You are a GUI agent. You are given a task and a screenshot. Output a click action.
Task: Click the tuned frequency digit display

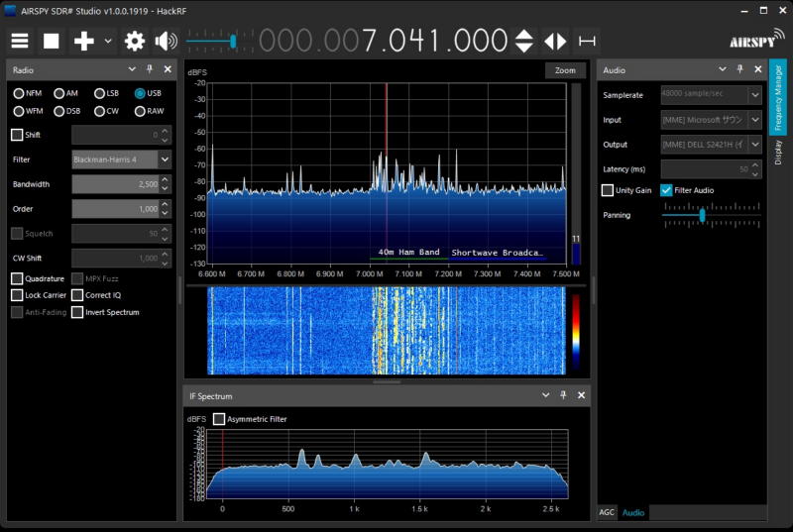click(383, 41)
